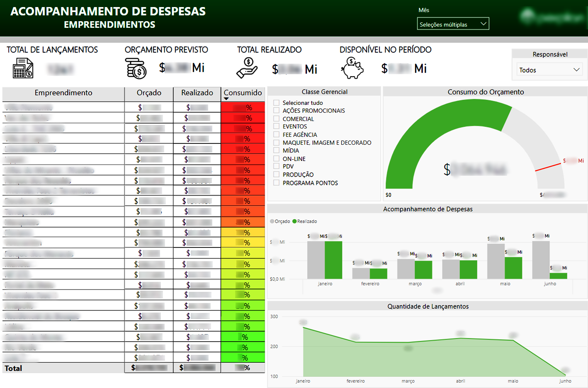Image resolution: width=588 pixels, height=388 pixels.
Task: Click the sort arrow under Consumido header
Action: [226, 99]
